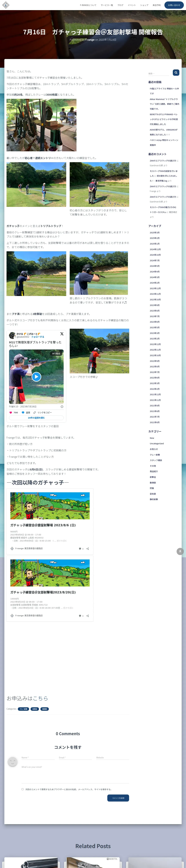The width and height of the screenshot is (186, 868).
Task: Focus the Name comment field
Action: coord(38,757)
